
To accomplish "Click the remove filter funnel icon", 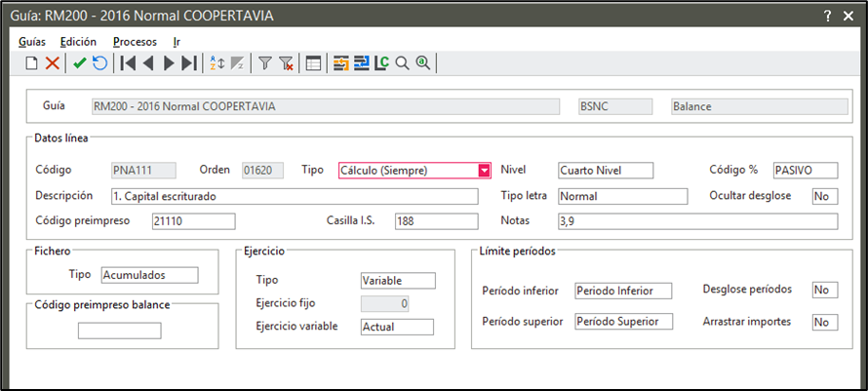I will coord(286,63).
